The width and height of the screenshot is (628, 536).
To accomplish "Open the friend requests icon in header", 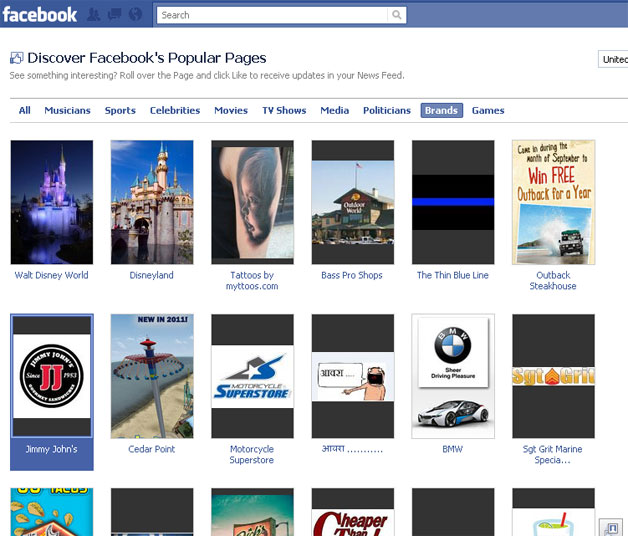I will pos(94,15).
